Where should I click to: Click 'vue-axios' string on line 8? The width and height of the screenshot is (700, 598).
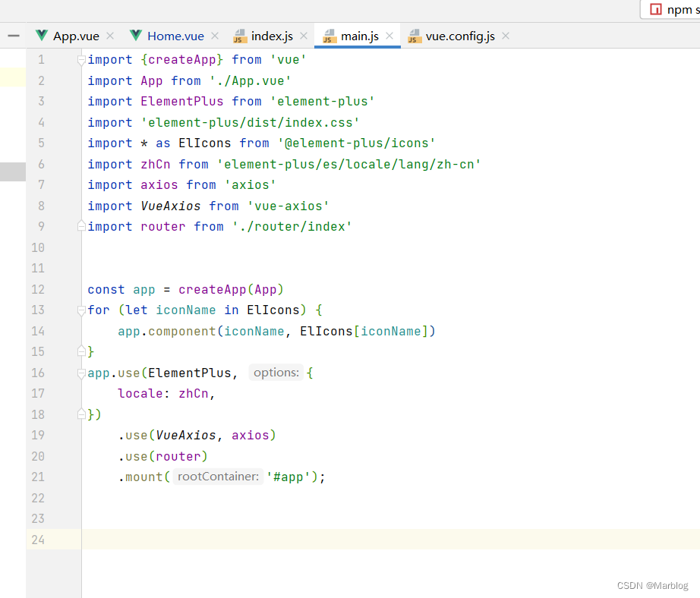coord(289,206)
